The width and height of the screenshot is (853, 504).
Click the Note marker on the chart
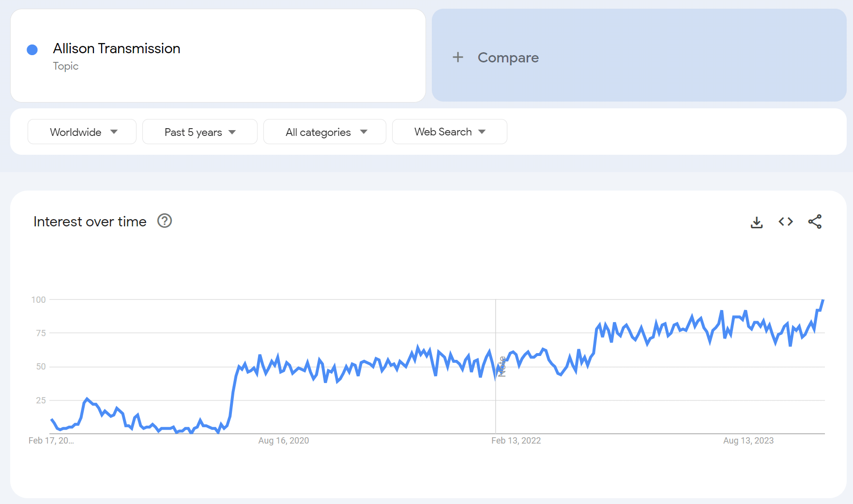pos(502,366)
